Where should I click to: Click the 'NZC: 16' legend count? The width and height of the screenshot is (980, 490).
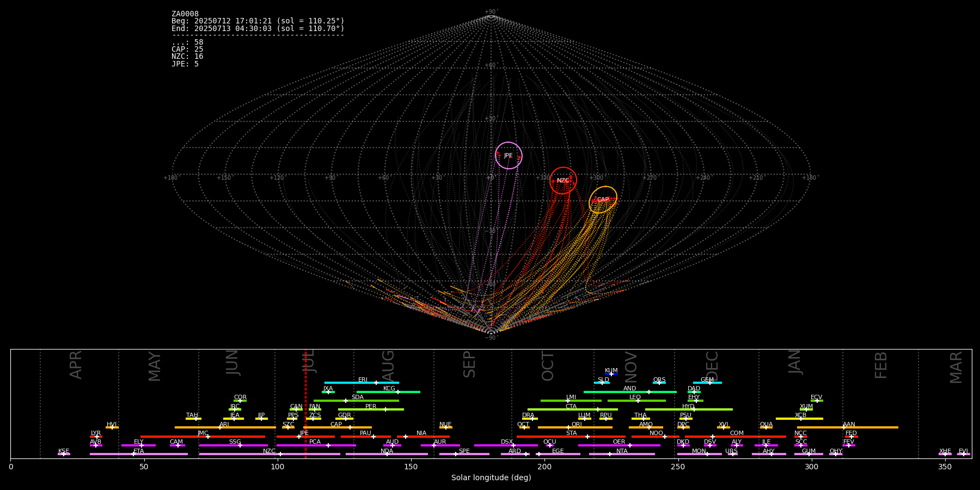point(187,57)
